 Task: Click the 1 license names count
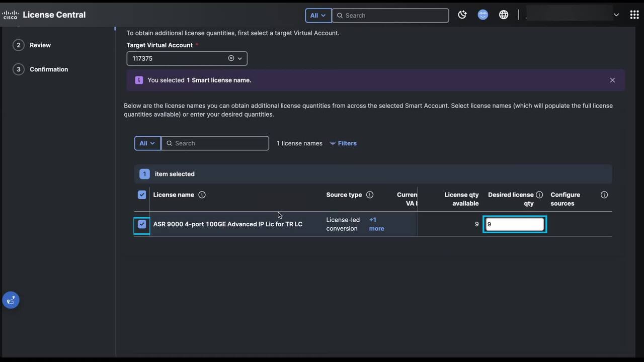tap(299, 143)
